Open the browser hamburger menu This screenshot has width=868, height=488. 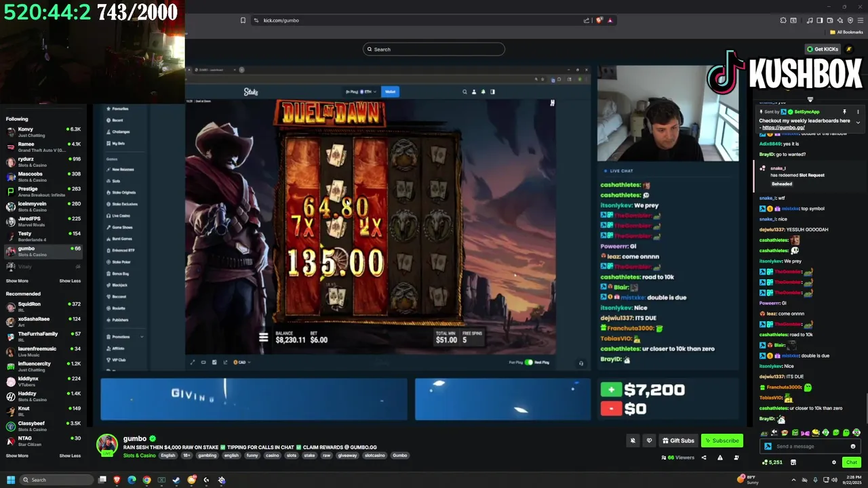coord(861,20)
